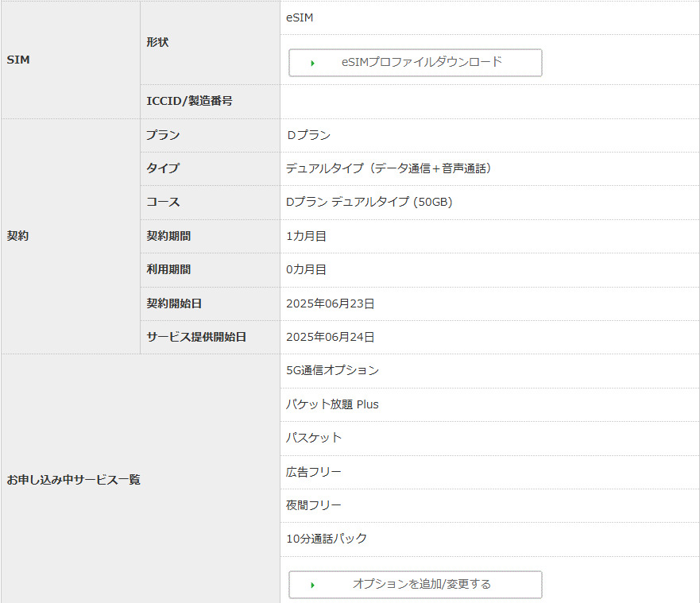Click the お申し込み中サービス一覧 section header
The image size is (700, 603).
click(73, 480)
